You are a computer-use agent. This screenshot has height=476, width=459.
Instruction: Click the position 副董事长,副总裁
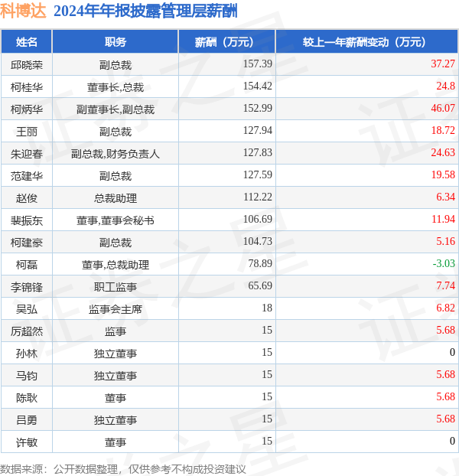(x=116, y=109)
